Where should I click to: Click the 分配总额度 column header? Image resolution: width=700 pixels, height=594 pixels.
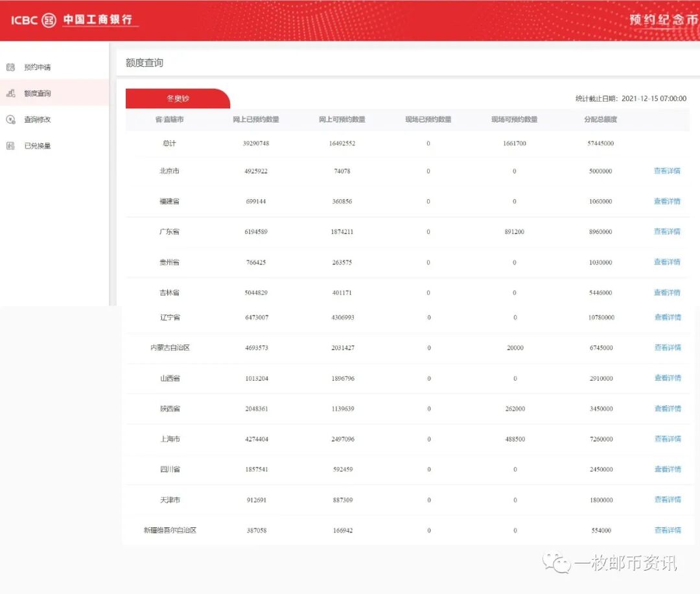click(600, 119)
